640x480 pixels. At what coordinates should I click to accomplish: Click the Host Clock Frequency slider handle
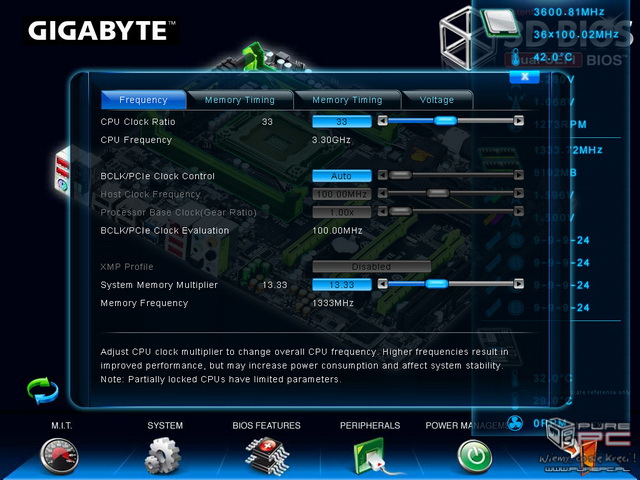pyautogui.click(x=438, y=193)
